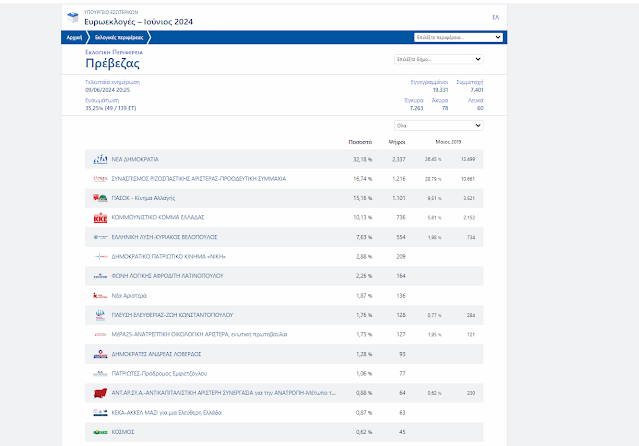Image resolution: width=639 pixels, height=446 pixels.
Task: Click the 09/06/2024 20:25 last update timestamp
Action: (x=108, y=90)
